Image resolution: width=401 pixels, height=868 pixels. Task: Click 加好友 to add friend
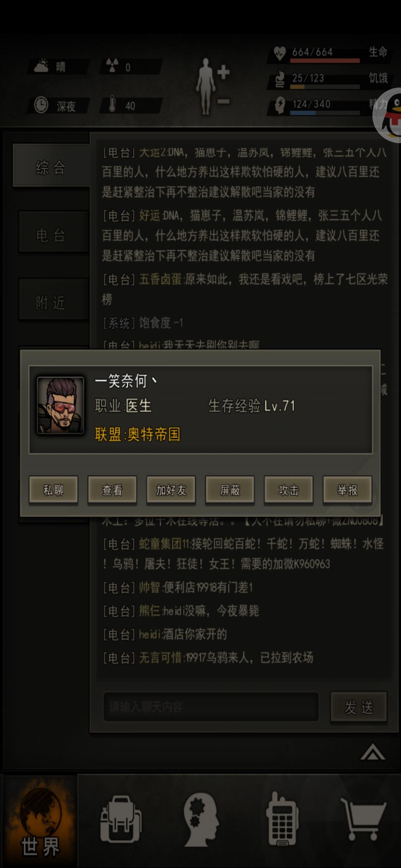171,491
